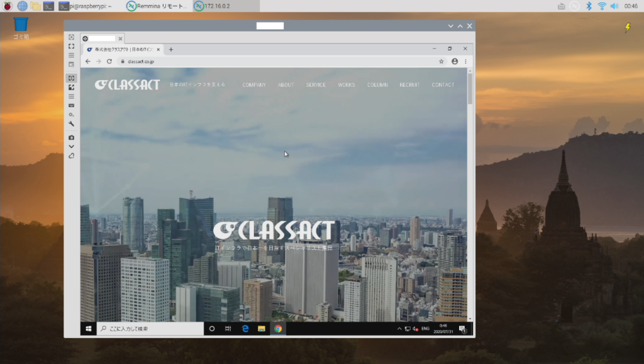The width and height of the screenshot is (644, 364).
Task: Open the RECRUIT nav link
Action: (x=409, y=85)
